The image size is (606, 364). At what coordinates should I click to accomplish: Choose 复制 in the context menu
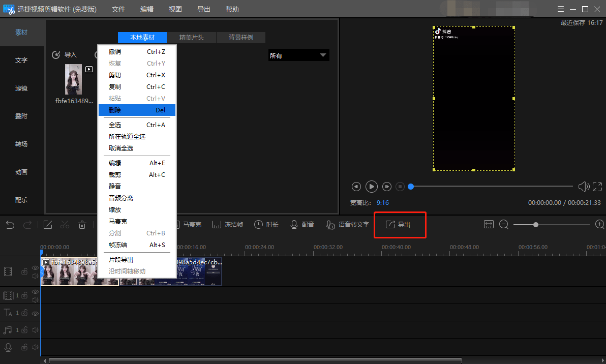point(137,86)
